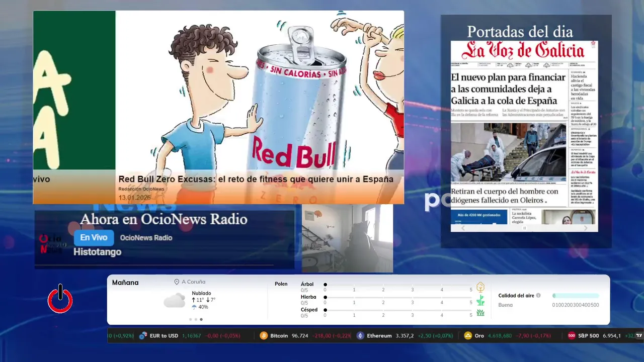The width and height of the screenshot is (644, 362).
Task: Select the first weather carousel dot
Action: (x=191, y=319)
